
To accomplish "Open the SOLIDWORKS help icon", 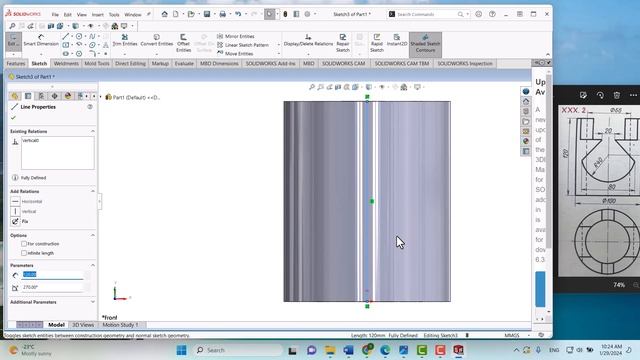I will point(492,14).
